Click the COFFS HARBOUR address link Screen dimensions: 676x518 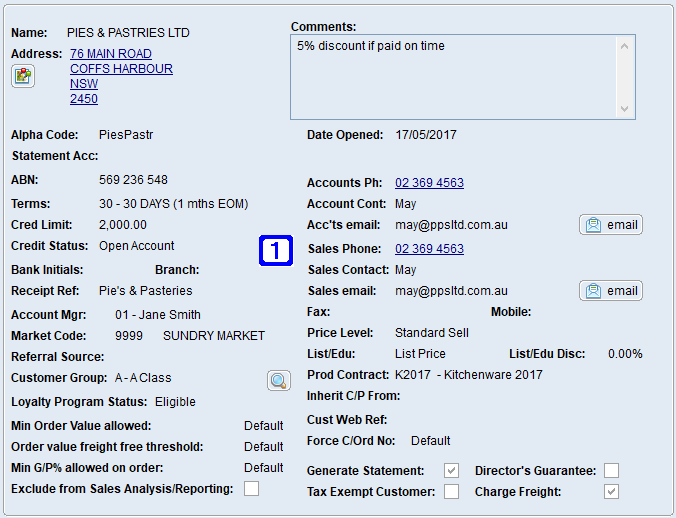click(x=121, y=69)
